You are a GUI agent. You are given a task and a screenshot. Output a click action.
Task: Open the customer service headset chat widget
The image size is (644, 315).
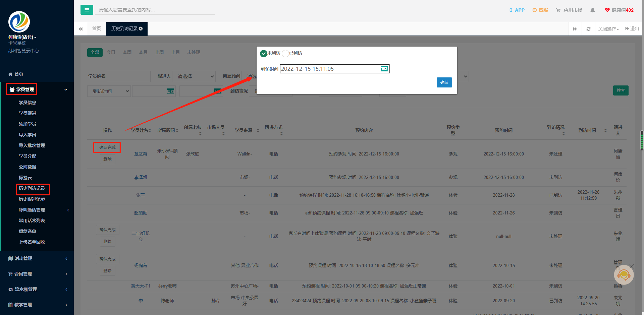[624, 275]
